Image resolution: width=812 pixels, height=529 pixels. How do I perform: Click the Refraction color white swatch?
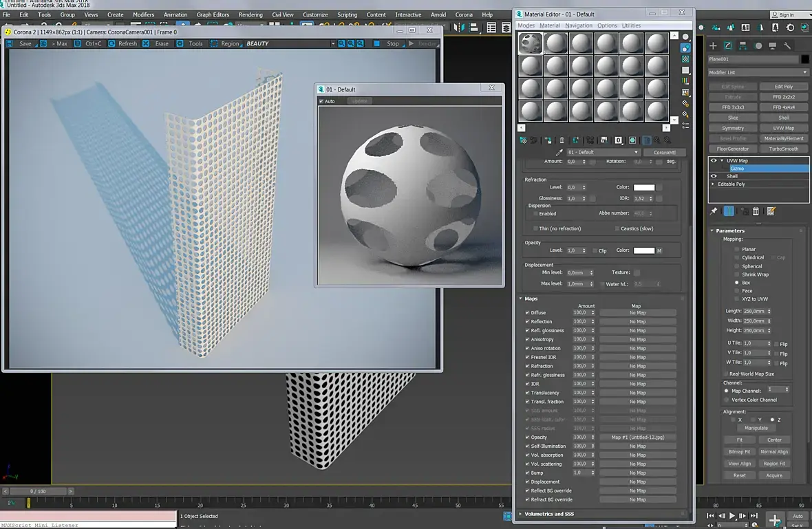click(643, 187)
